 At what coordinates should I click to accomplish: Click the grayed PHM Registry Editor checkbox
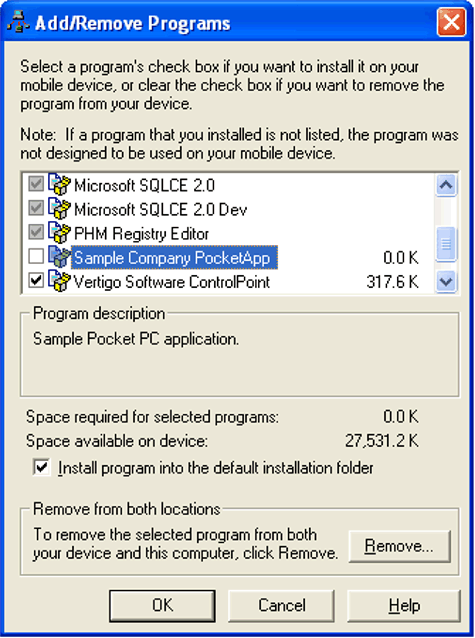(x=36, y=233)
